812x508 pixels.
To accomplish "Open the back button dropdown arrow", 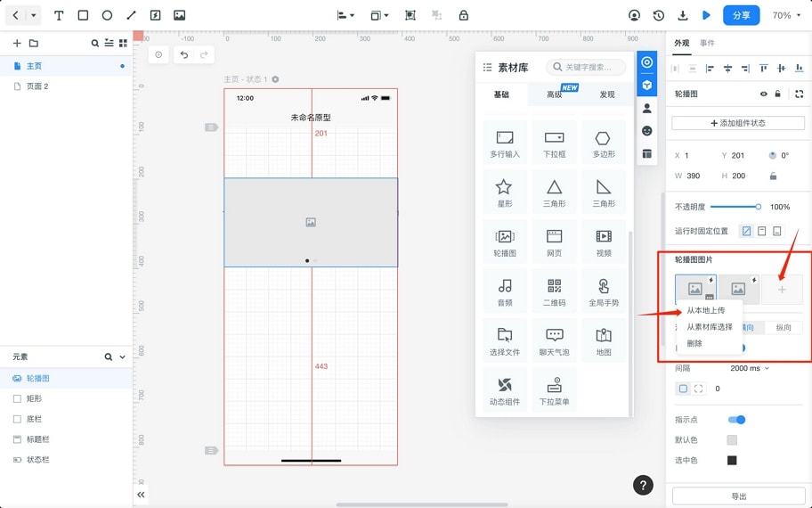I will pyautogui.click(x=33, y=15).
